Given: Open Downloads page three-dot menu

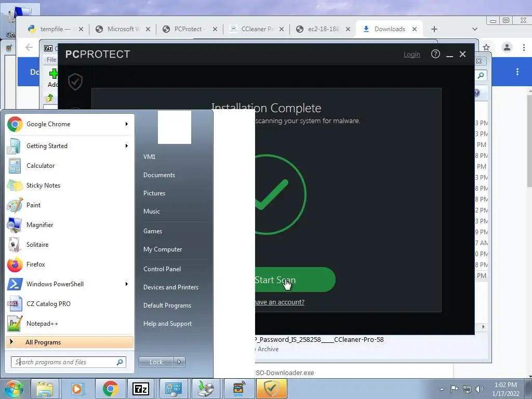Looking at the screenshot, I should 517,72.
